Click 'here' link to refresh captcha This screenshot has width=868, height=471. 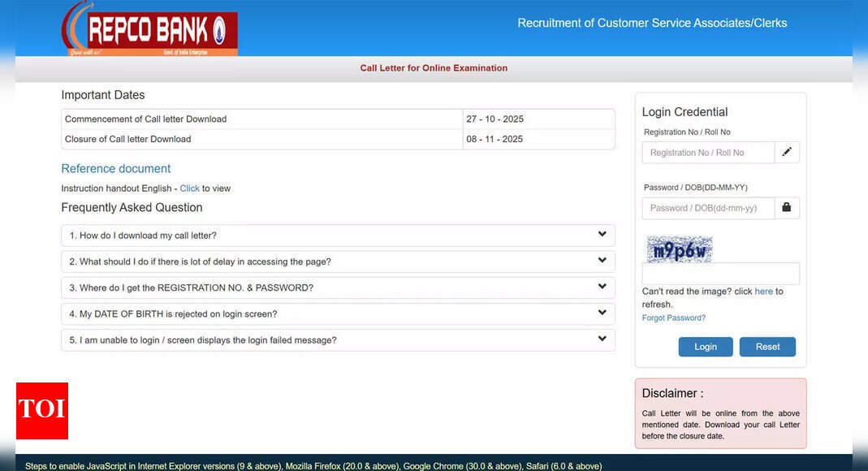click(763, 292)
